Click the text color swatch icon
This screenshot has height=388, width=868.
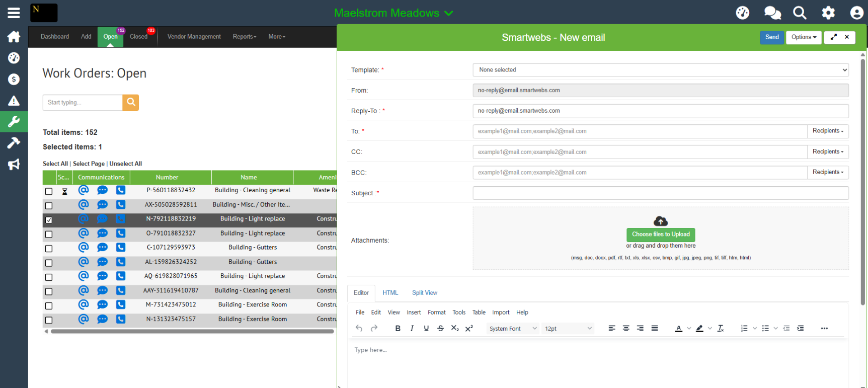click(x=678, y=329)
